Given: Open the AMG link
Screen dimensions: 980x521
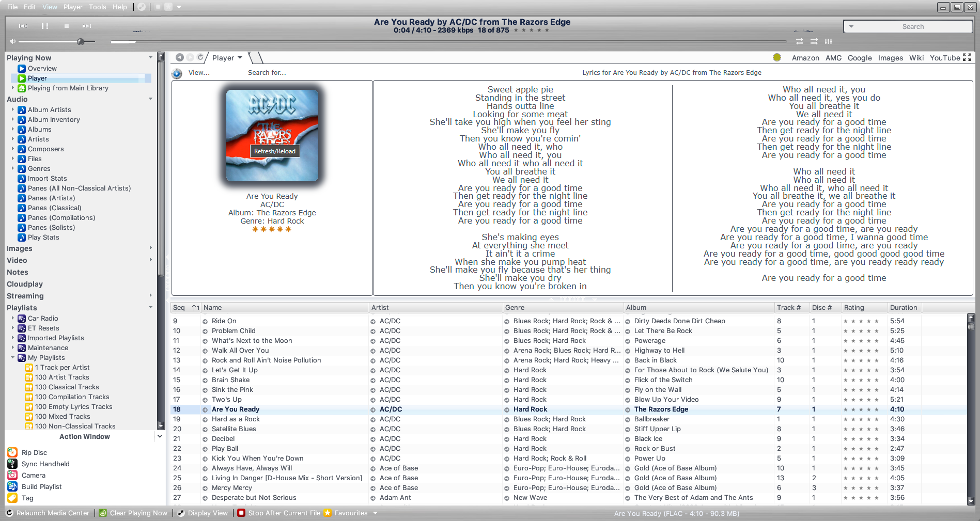Looking at the screenshot, I should 833,58.
